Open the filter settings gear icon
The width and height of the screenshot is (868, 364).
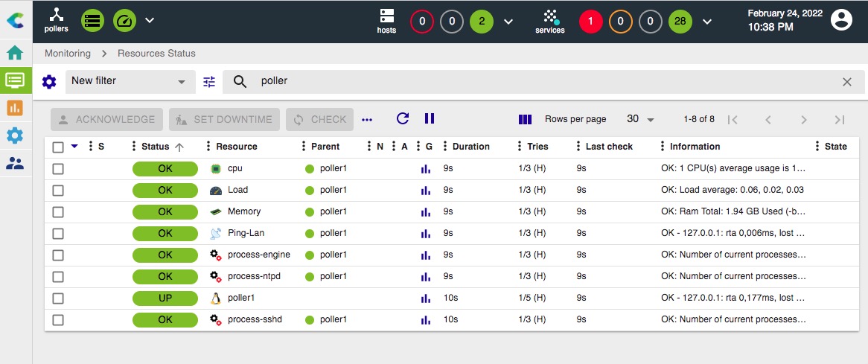(x=49, y=82)
